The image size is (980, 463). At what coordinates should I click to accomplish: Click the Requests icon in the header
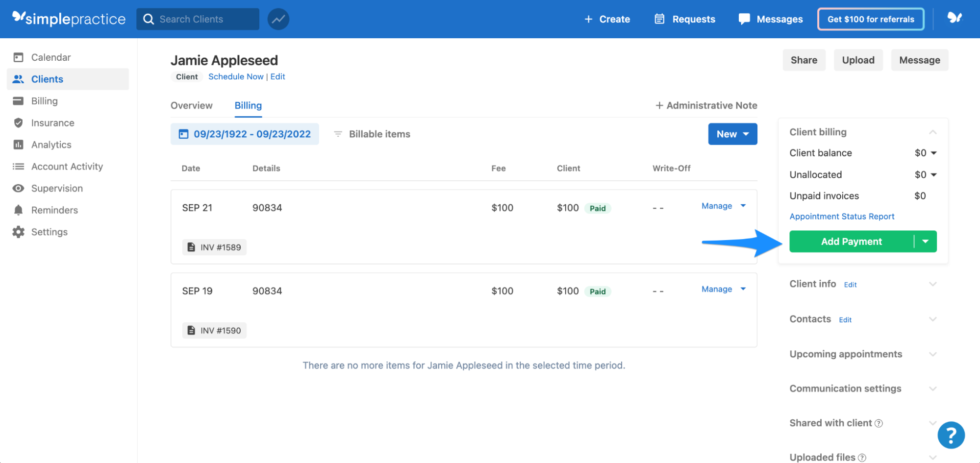point(659,19)
